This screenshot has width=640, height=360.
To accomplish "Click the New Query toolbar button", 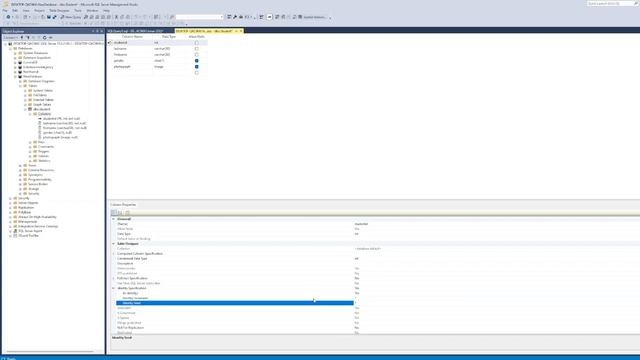I will pos(71,17).
